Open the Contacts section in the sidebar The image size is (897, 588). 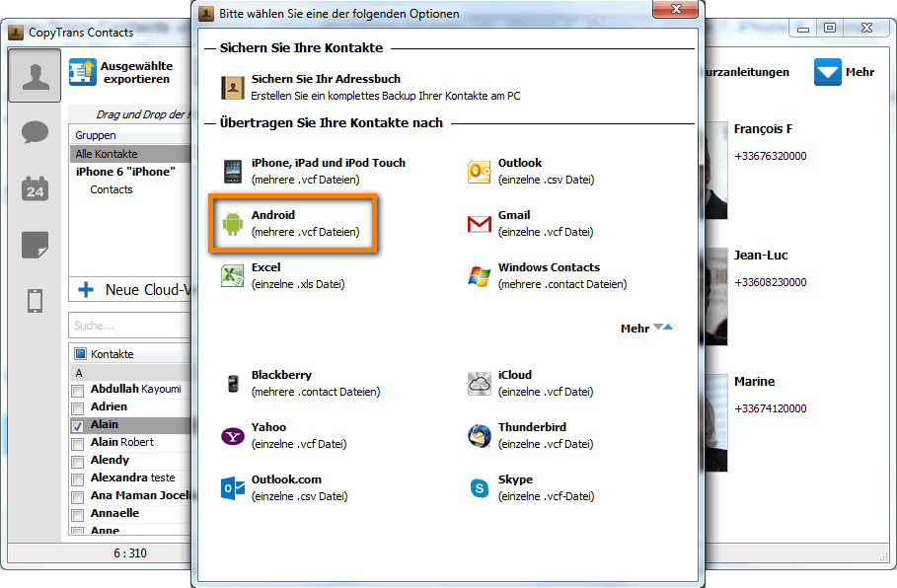point(35,76)
